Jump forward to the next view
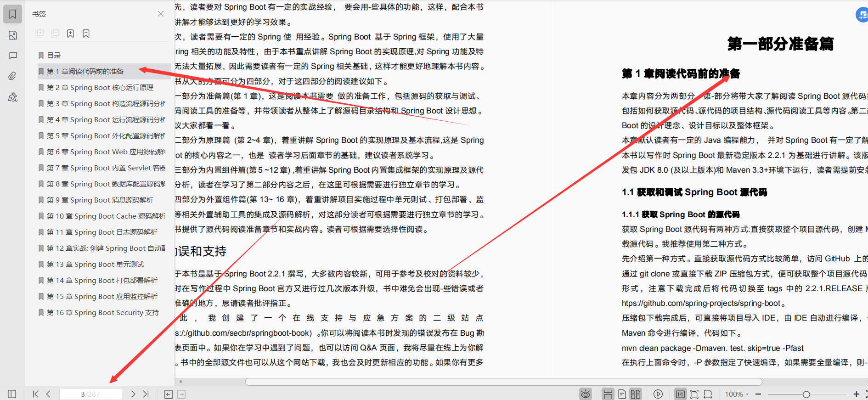Viewport: 868px width, 400px height. tap(181, 394)
